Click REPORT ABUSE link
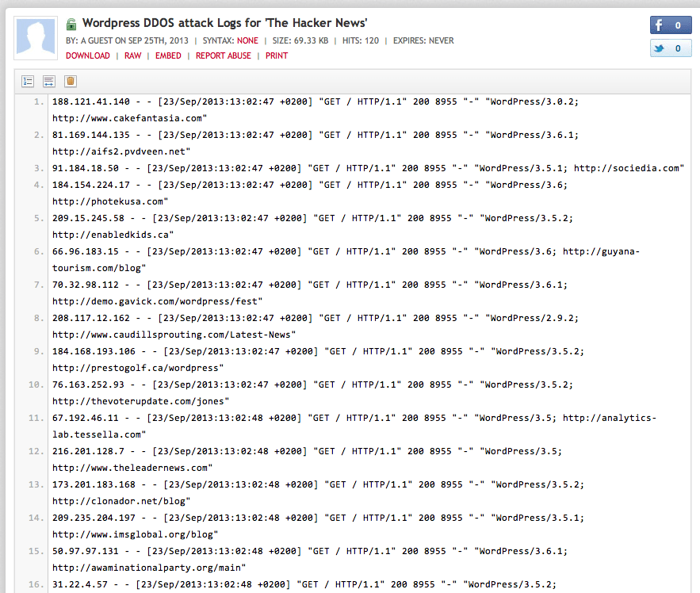The image size is (700, 593). coord(223,56)
